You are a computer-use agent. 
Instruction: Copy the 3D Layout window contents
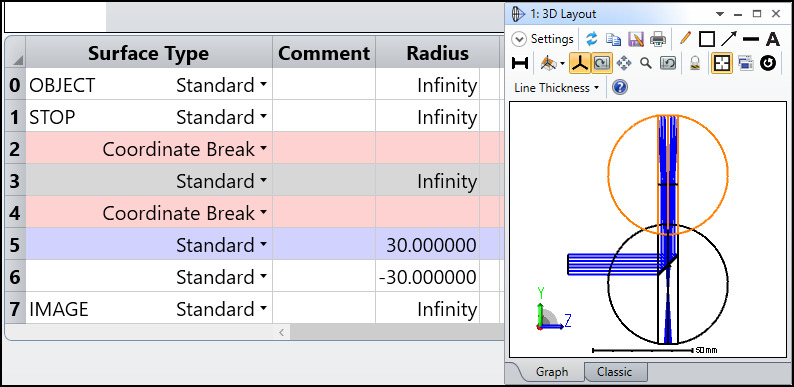(614, 39)
